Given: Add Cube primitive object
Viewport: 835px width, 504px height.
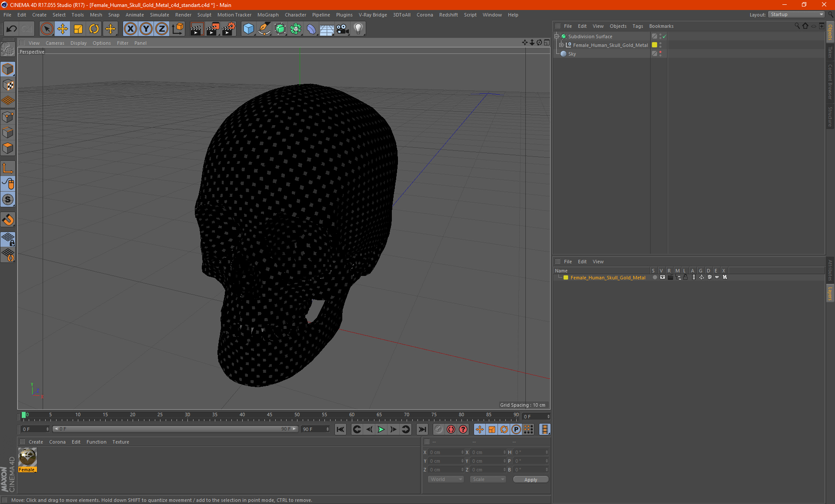Looking at the screenshot, I should 248,29.
